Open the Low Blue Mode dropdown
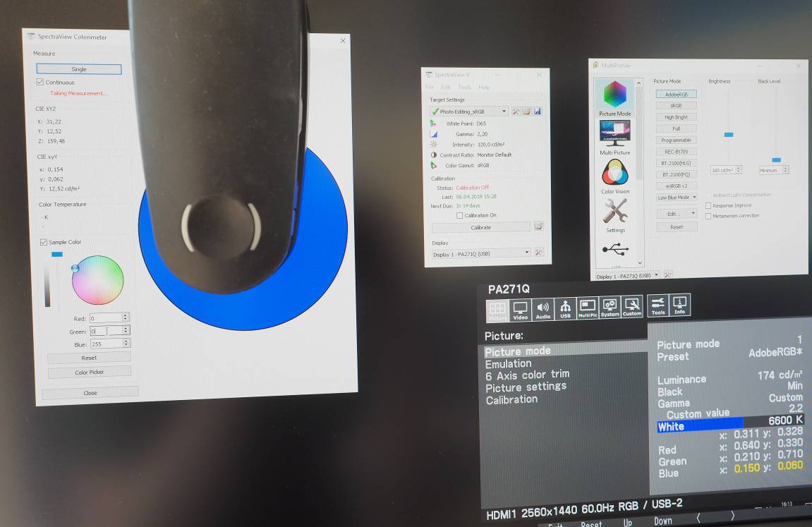This screenshot has width=812, height=527. pos(677,198)
